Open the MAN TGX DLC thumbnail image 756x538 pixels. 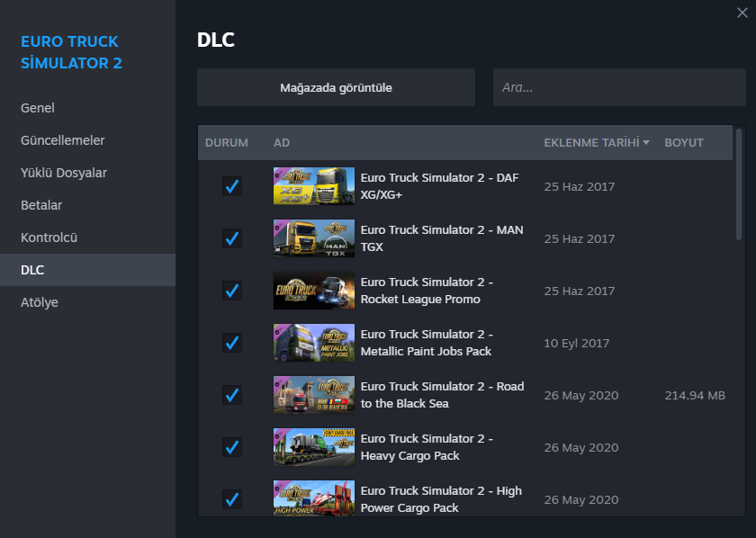[x=314, y=238]
